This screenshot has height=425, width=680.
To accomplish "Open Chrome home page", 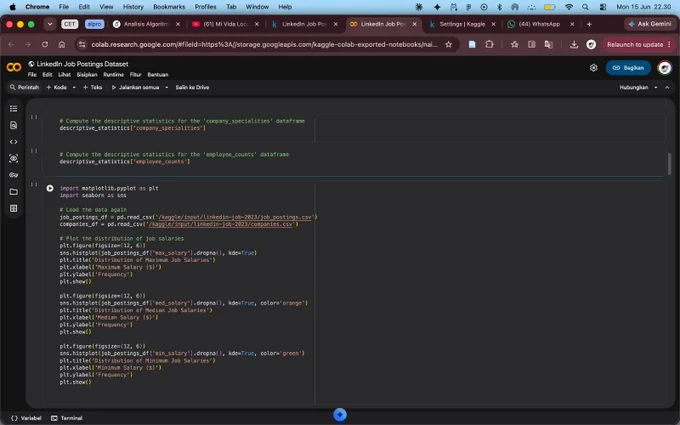I will pos(62,44).
